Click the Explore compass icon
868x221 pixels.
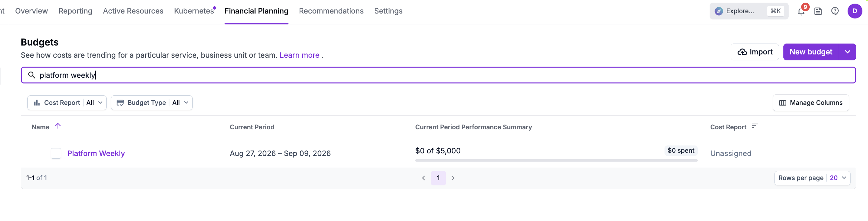pos(719,11)
